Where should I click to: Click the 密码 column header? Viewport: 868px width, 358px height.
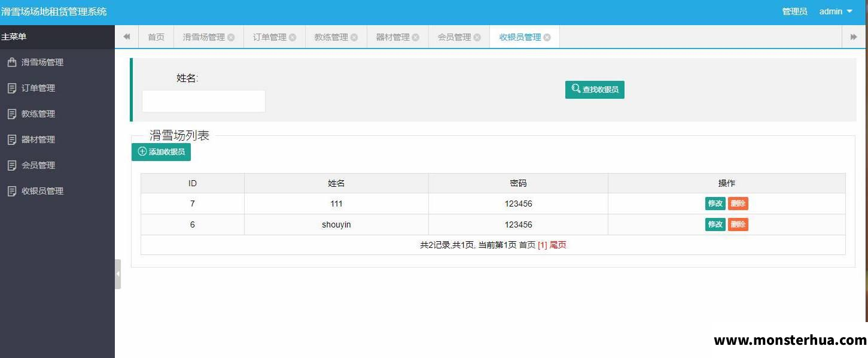[518, 183]
